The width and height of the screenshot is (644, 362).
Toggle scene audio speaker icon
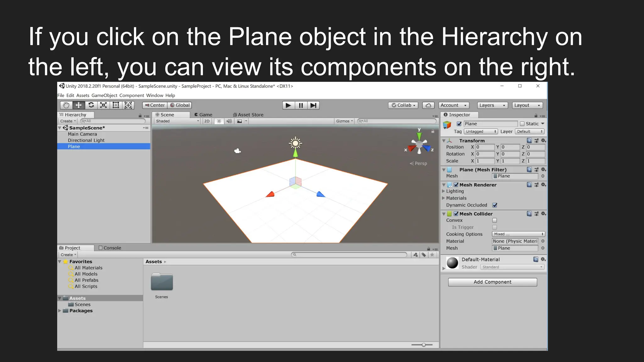click(x=229, y=121)
